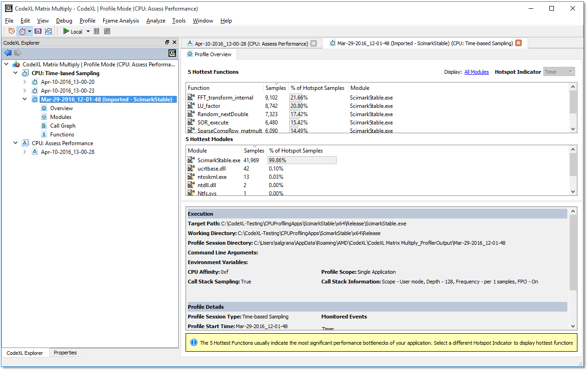Open the Hotspot Indicator Timer combo box
Viewport: 588px width, 371px height.
(559, 72)
